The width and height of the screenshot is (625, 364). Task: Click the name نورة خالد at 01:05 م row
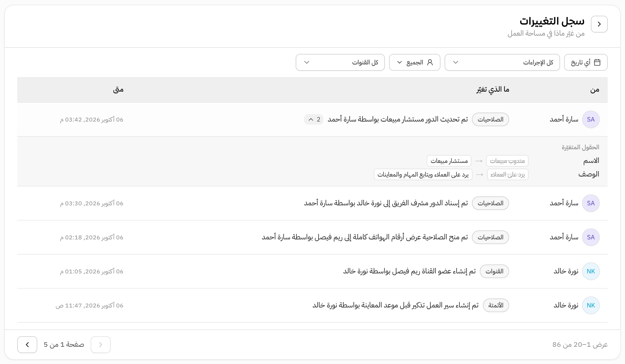(566, 271)
